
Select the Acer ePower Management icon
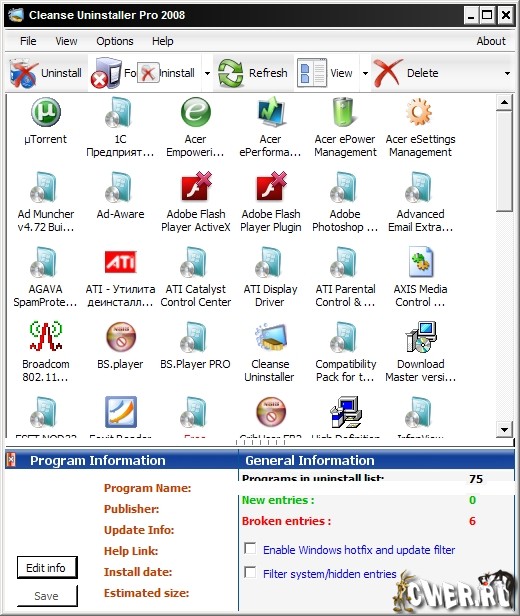click(345, 112)
